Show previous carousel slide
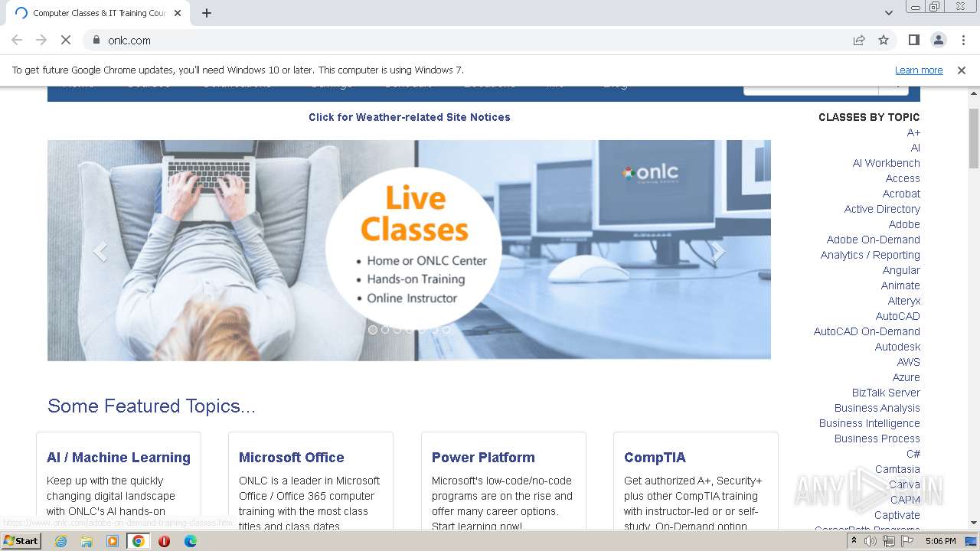This screenshot has height=551, width=980. (100, 251)
